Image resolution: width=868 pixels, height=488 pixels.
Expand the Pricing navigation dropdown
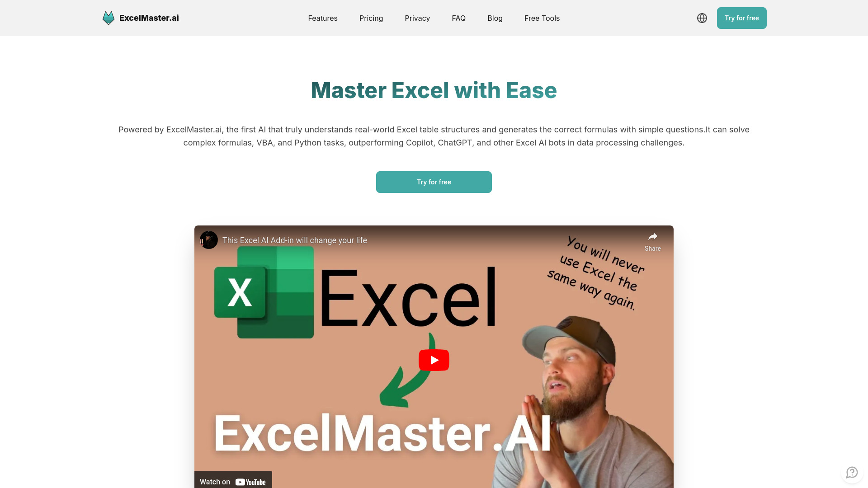(x=371, y=18)
